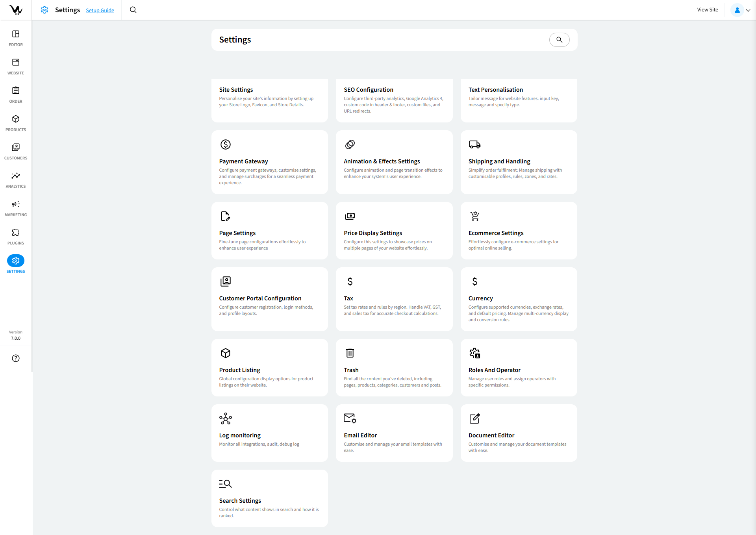Open the search button inside Settings panel
756x535 pixels.
coord(559,39)
